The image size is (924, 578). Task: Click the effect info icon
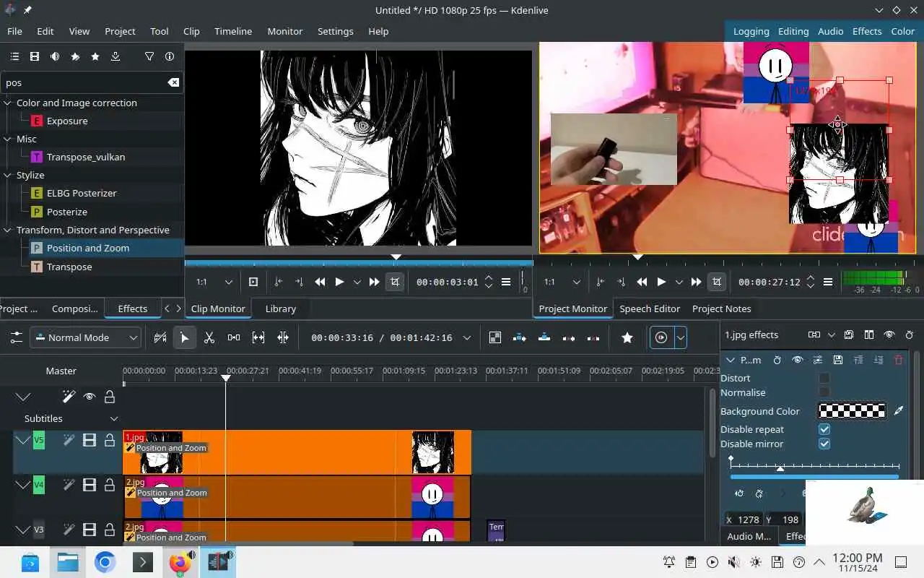tap(170, 56)
